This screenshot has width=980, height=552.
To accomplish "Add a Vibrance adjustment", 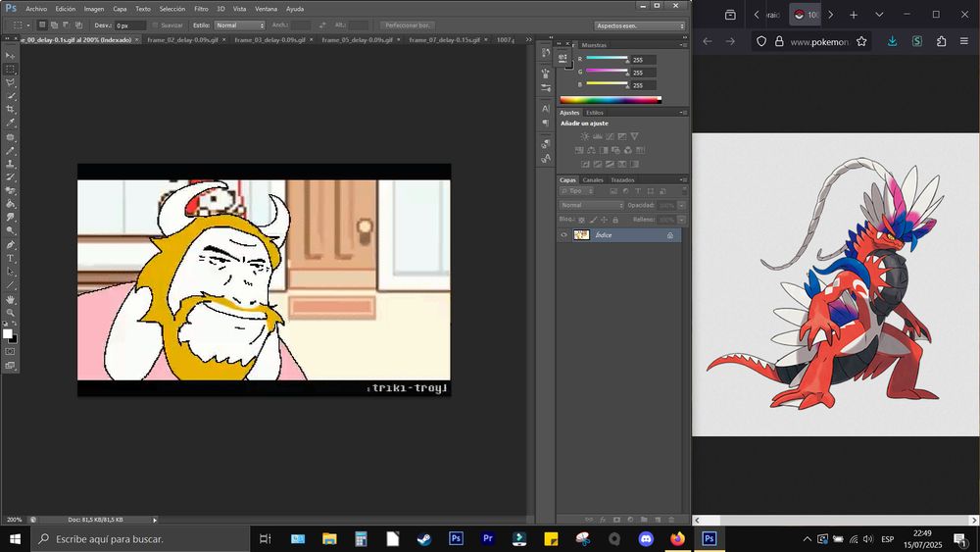I will (634, 136).
